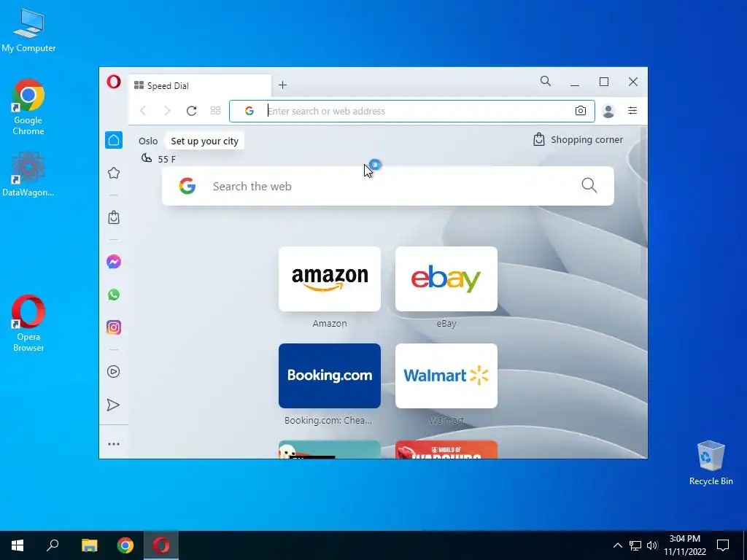Take a snapshot with the camera icon
This screenshot has width=747, height=560.
tap(580, 111)
